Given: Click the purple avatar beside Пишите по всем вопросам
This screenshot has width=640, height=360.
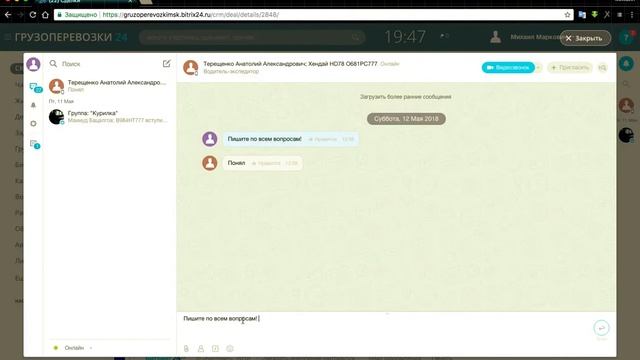Looking at the screenshot, I should click(x=210, y=139).
